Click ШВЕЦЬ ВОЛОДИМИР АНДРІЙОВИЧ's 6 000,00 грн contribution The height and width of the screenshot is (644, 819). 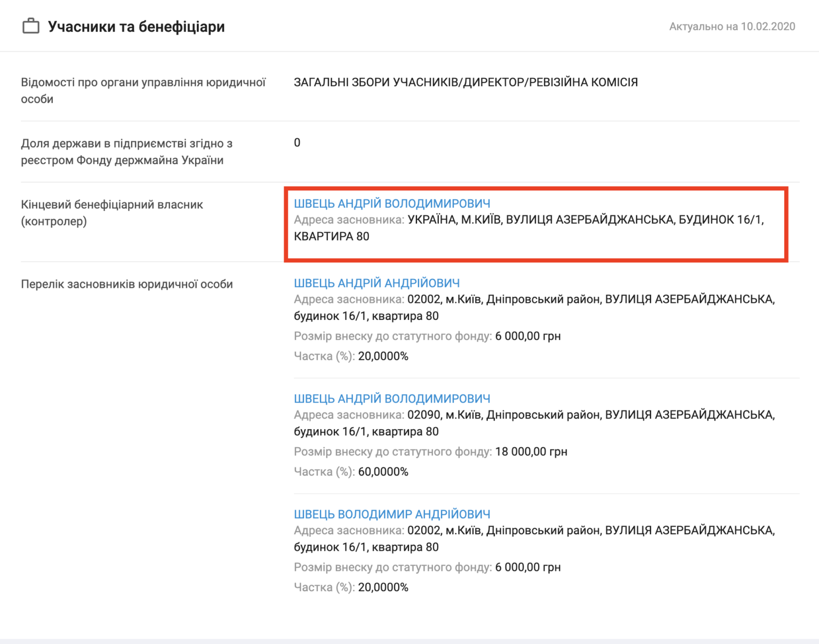click(527, 568)
